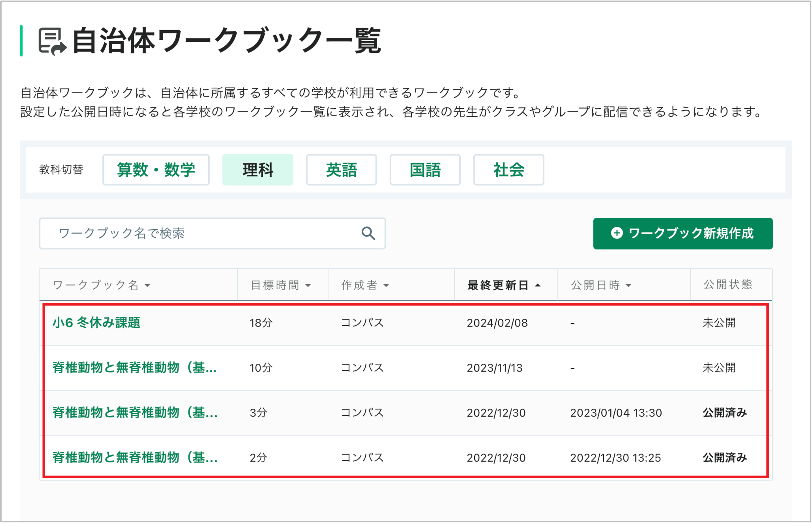
Task: Click the 2分 target time cell
Action: click(258, 458)
